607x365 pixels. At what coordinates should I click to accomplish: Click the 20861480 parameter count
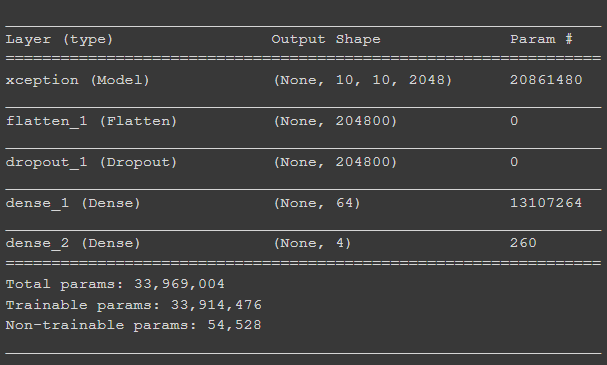click(546, 80)
